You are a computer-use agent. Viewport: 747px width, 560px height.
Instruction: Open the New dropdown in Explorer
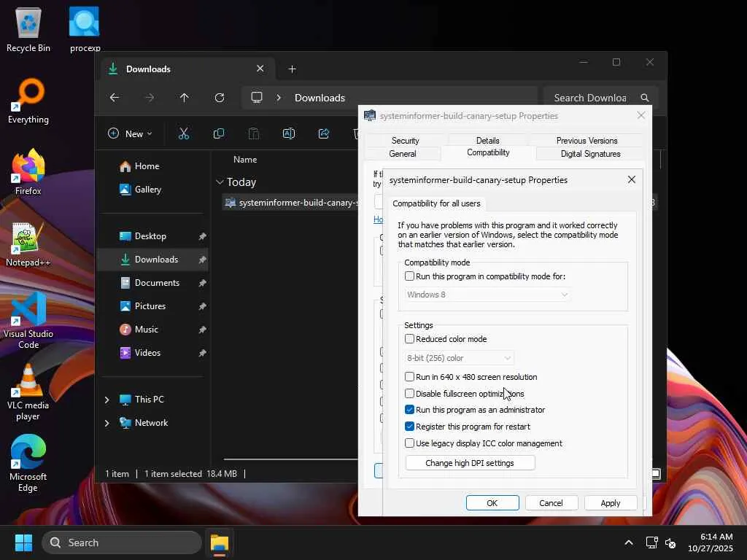[x=130, y=133]
